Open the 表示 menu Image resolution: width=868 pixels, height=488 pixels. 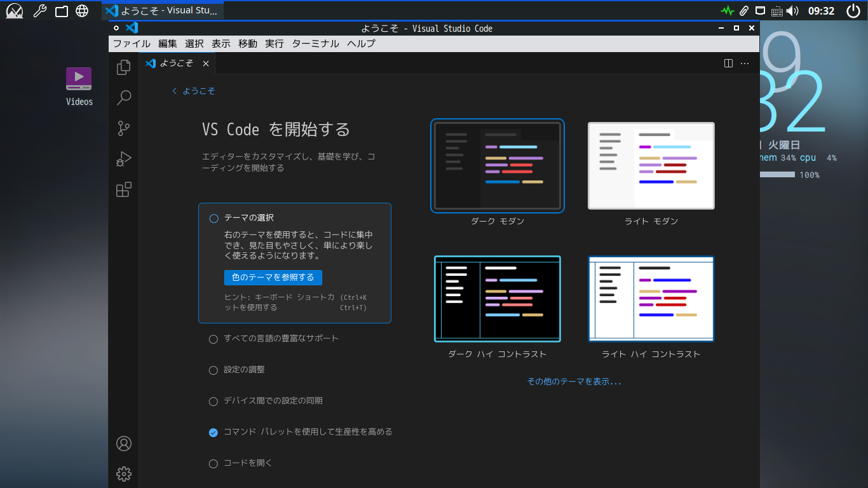point(221,44)
